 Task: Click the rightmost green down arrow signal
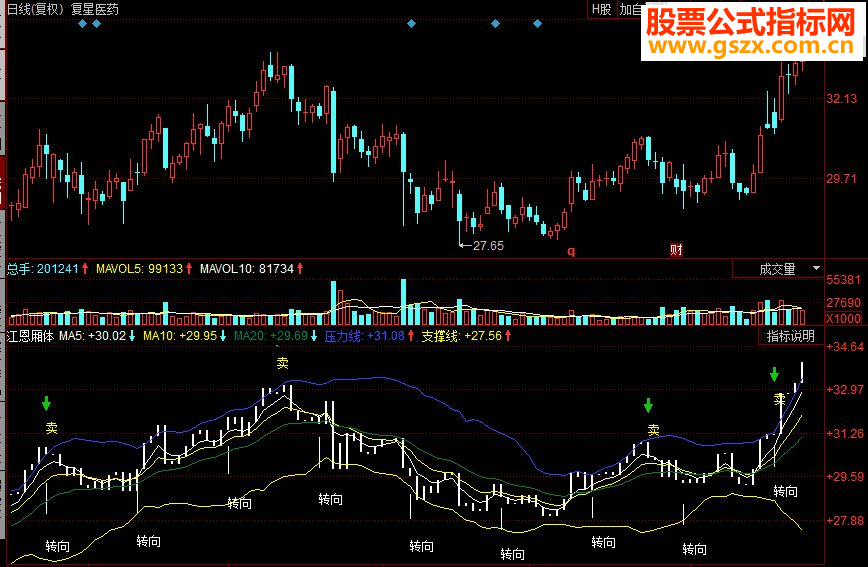774,374
